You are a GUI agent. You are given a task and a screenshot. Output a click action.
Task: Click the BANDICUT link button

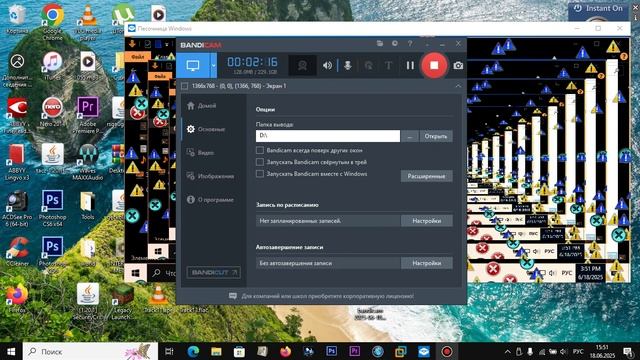click(x=213, y=272)
